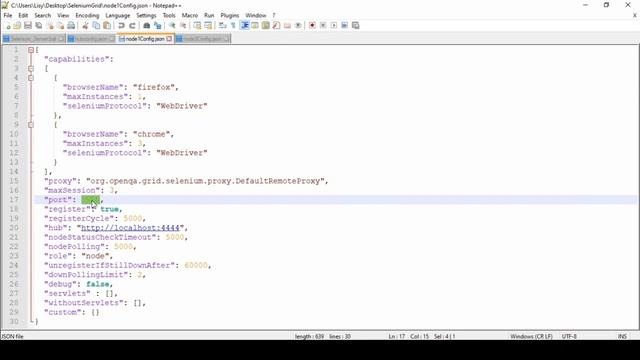Toggle Show All Characters pilcrow icon
Viewport: 640px width, 360px height.
point(233,25)
